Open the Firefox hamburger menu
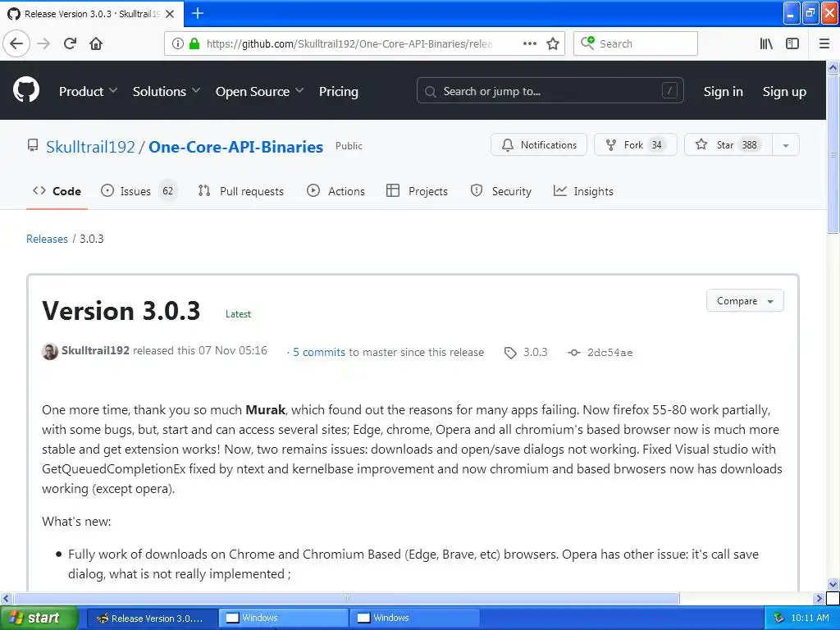The width and height of the screenshot is (840, 630). tap(824, 43)
